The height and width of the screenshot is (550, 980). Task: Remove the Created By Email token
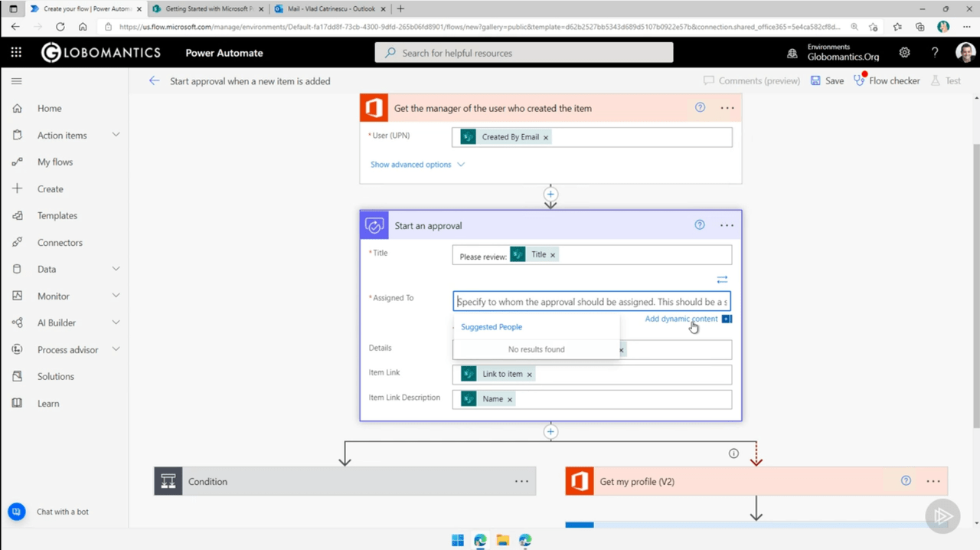coord(545,137)
